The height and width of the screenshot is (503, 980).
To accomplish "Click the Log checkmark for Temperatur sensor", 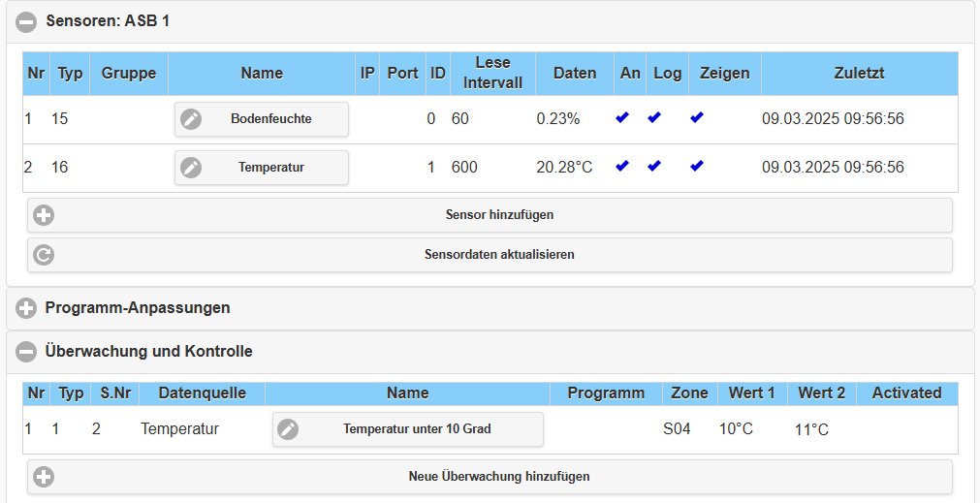I will (654, 166).
